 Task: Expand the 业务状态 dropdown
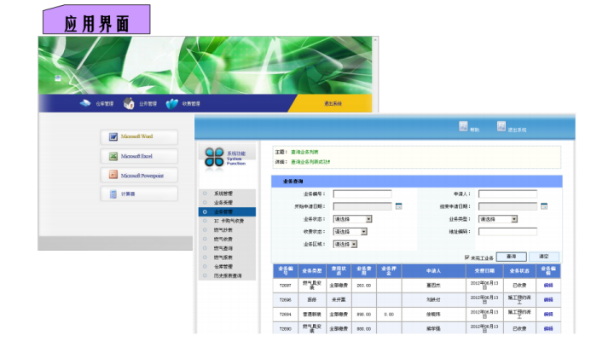pyautogui.click(x=364, y=219)
